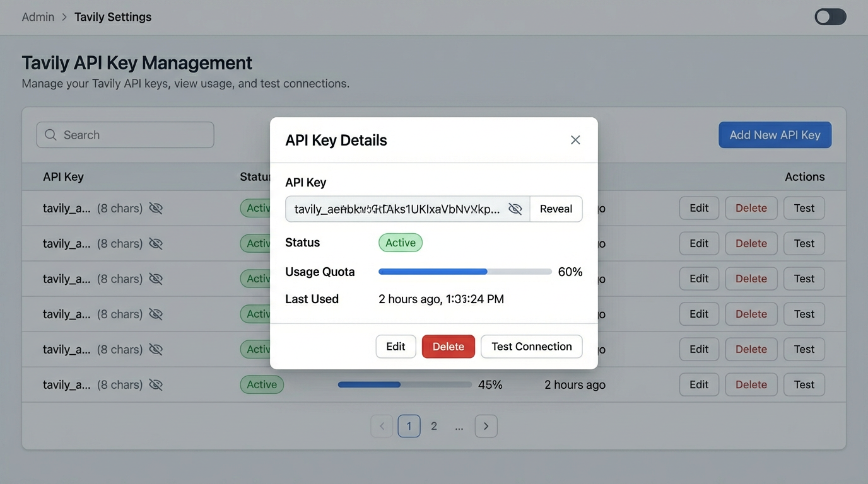The height and width of the screenshot is (484, 868).
Task: Click the magnifier icon in the Search box
Action: pos(50,135)
